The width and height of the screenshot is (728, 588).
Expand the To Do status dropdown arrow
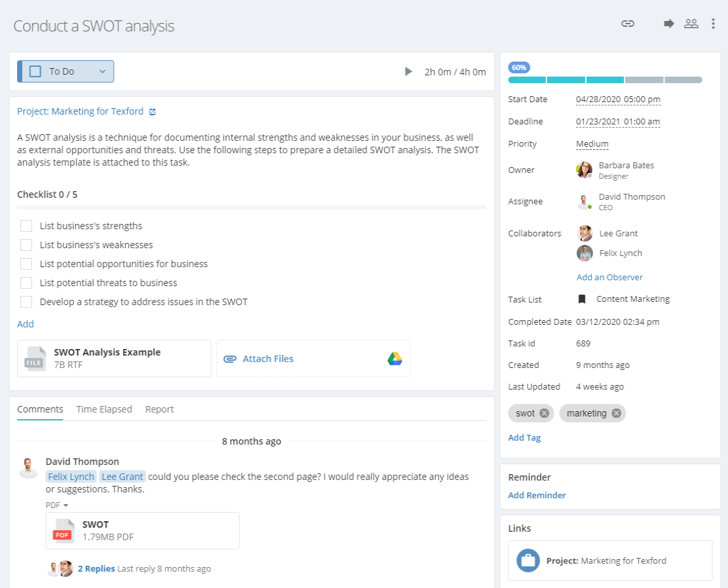point(103,71)
